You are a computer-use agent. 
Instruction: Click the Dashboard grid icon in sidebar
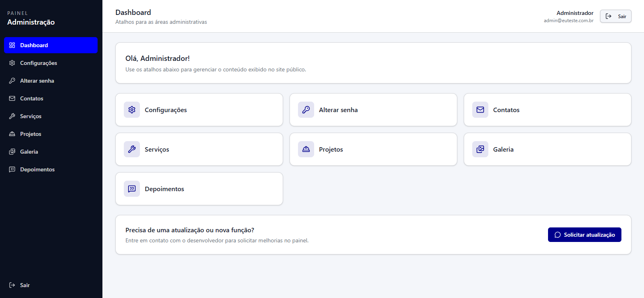point(12,45)
